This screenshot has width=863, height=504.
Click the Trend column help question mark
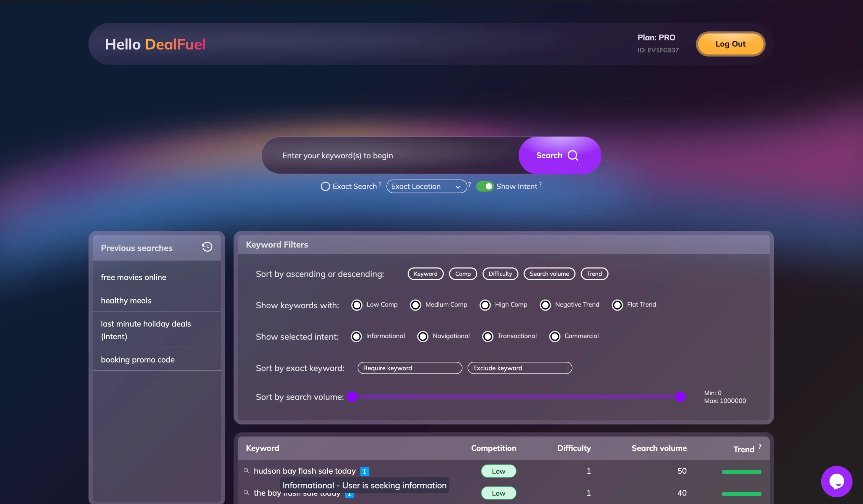click(x=760, y=446)
